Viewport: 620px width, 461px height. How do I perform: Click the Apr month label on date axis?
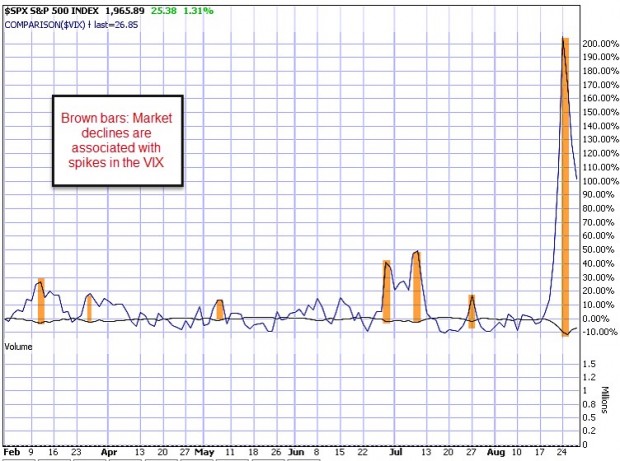[x=109, y=452]
